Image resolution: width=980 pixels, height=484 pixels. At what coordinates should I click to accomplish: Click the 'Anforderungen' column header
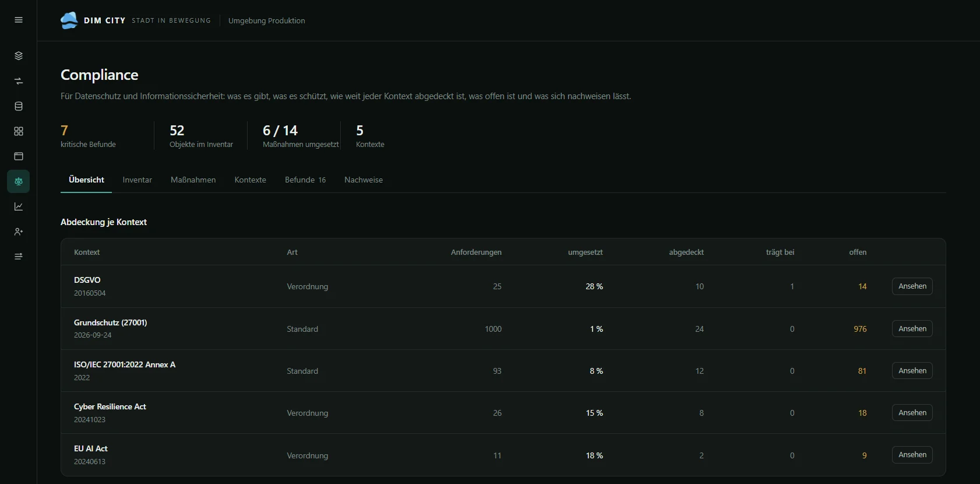point(476,252)
